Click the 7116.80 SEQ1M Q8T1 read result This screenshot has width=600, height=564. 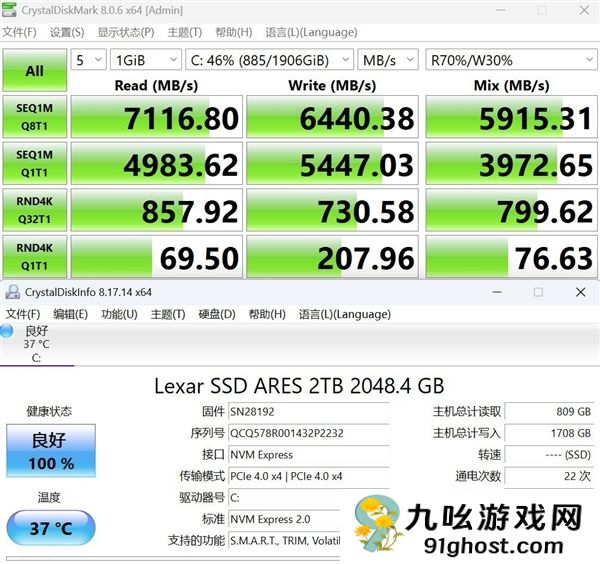pos(157,117)
